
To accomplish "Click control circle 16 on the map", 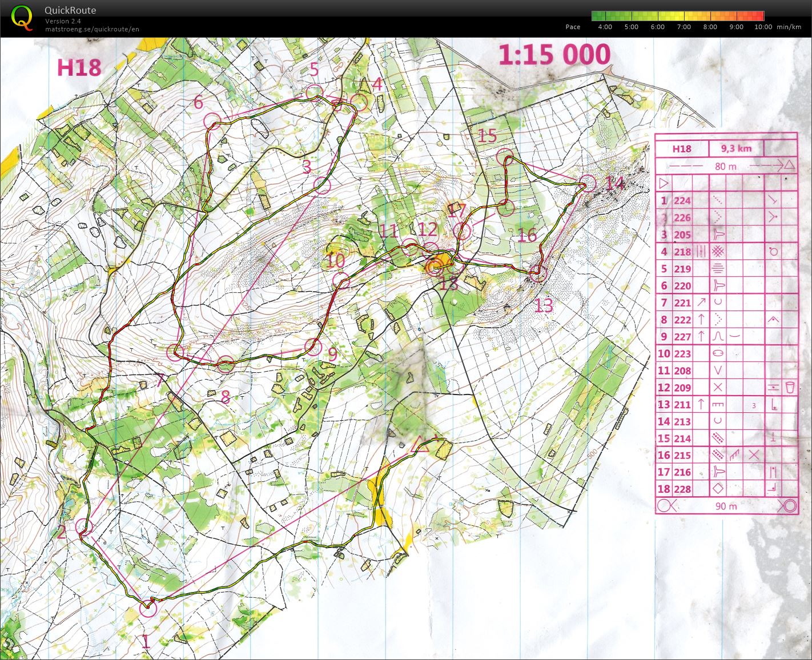I will (x=506, y=207).
